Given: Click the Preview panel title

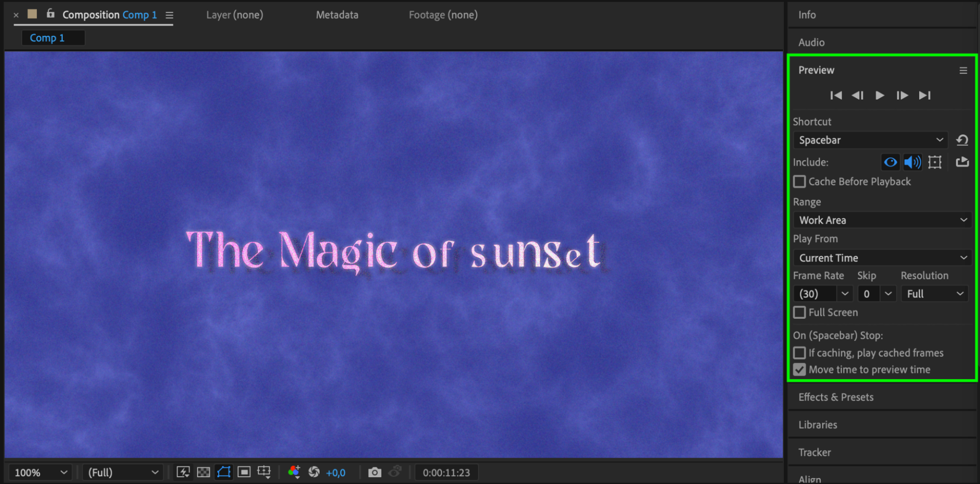Looking at the screenshot, I should (816, 70).
